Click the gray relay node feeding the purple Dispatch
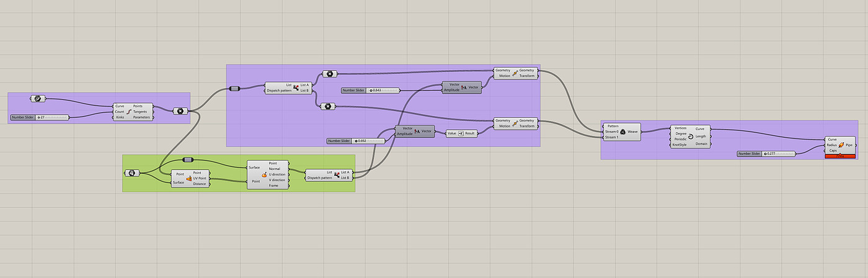Screen dimensions: 868x278 (x=234, y=88)
